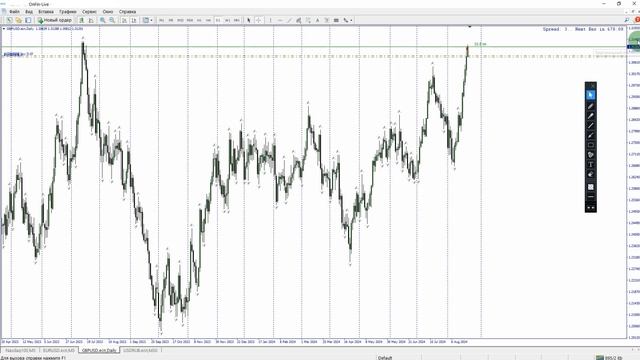Open the Окно menu
The width and height of the screenshot is (640, 360).
tap(108, 12)
